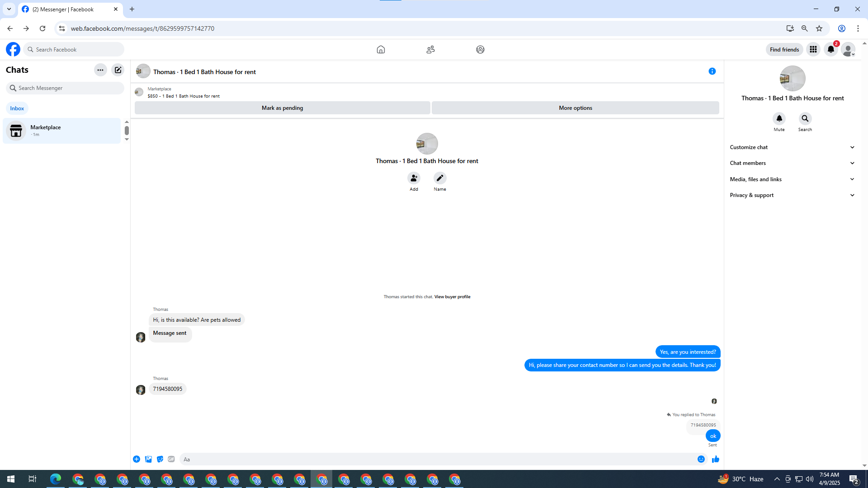This screenshot has width=868, height=488.
Task: Open the taskbar clock and calendar
Action: (x=830, y=479)
